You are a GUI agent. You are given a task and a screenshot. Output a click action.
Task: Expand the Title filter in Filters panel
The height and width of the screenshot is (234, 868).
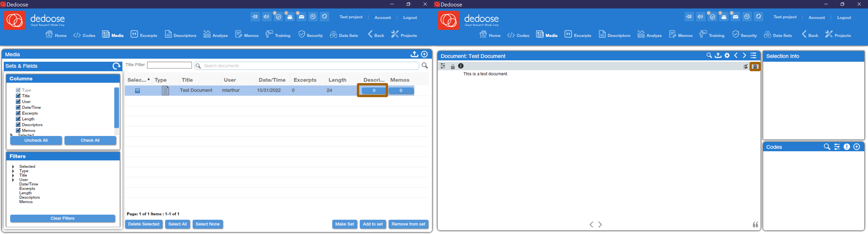(13, 175)
